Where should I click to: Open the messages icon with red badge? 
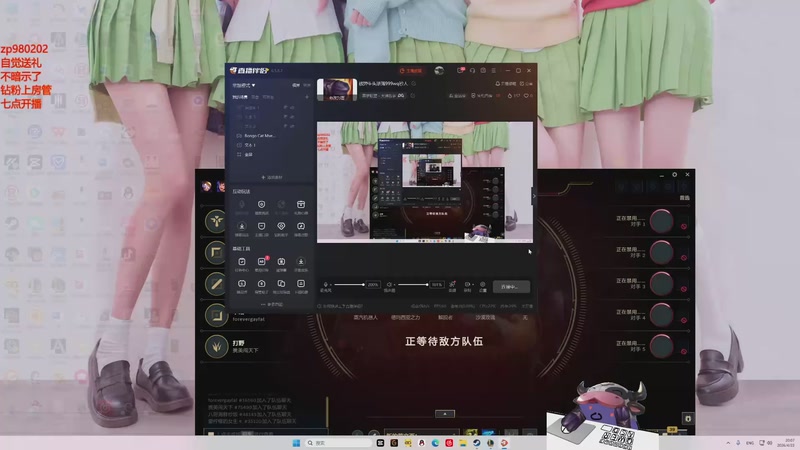(x=460, y=70)
